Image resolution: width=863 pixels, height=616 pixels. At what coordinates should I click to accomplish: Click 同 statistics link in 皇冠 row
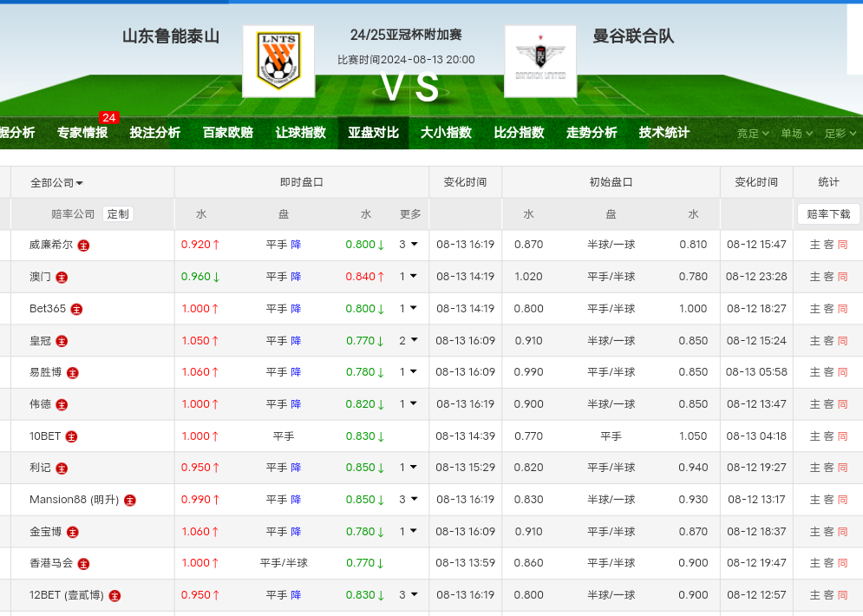[843, 340]
